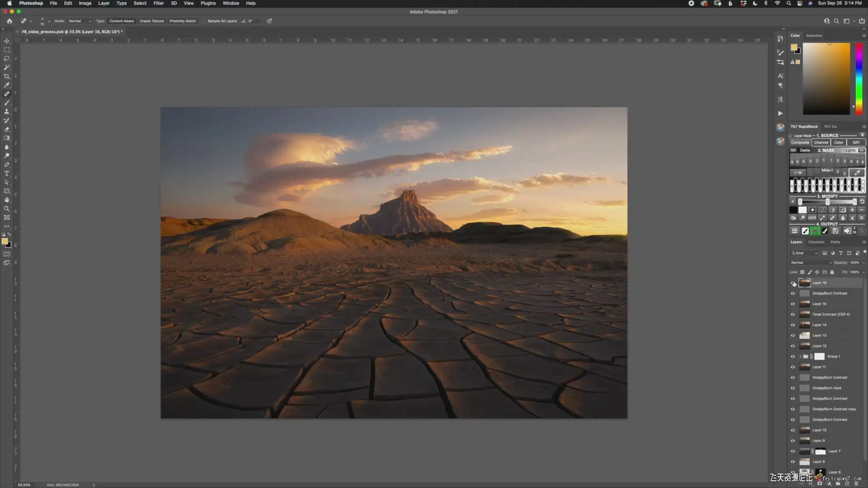Hide the Tonal Contrast (CEP 4) layer
This screenshot has height=488, width=868.
tap(793, 314)
